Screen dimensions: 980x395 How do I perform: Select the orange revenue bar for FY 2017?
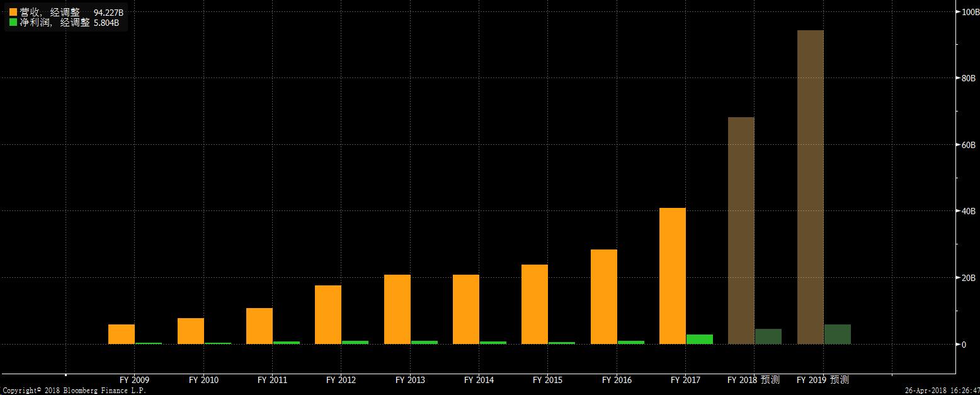tap(672, 275)
